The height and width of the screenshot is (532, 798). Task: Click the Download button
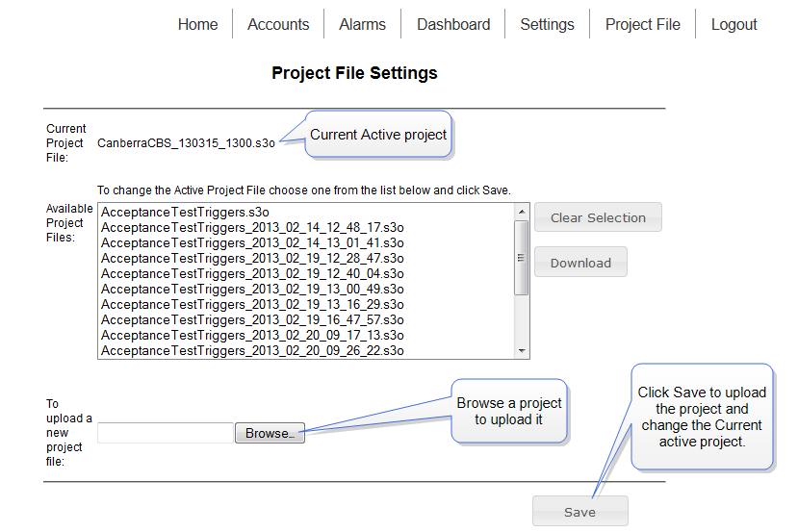pyautogui.click(x=580, y=263)
